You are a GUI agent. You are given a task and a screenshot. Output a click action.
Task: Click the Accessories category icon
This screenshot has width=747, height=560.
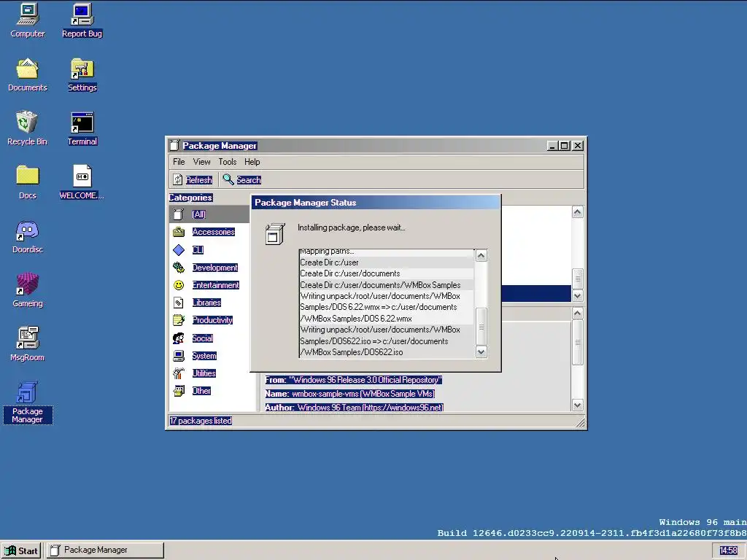179,232
